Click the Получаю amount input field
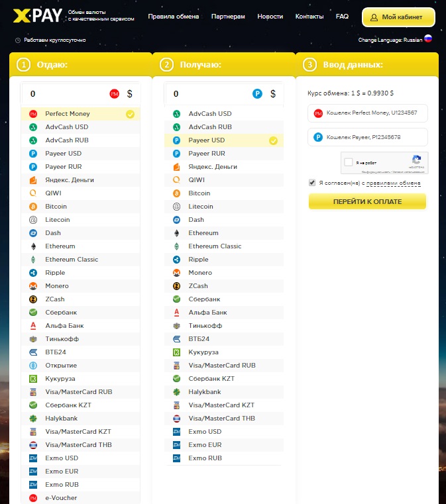 tap(224, 94)
